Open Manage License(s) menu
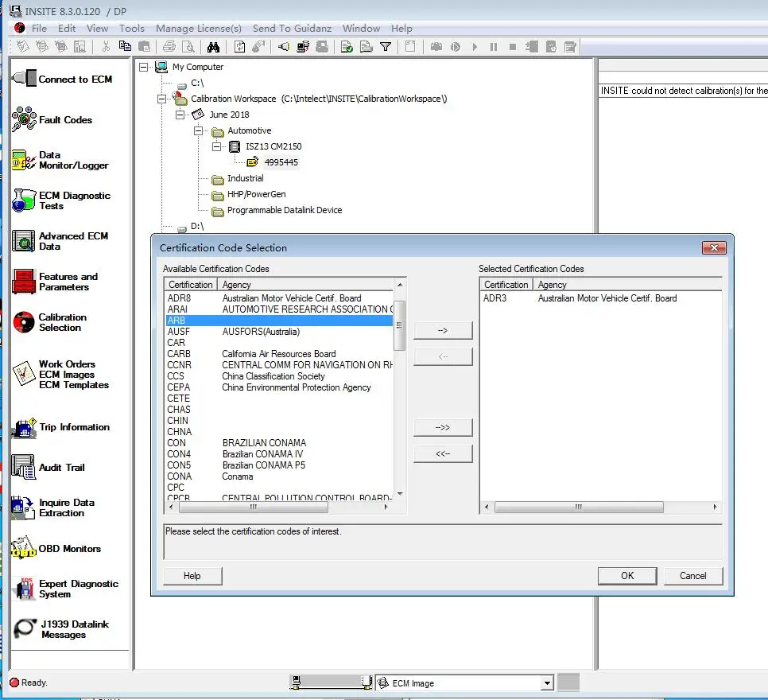This screenshot has width=768, height=700. click(199, 29)
